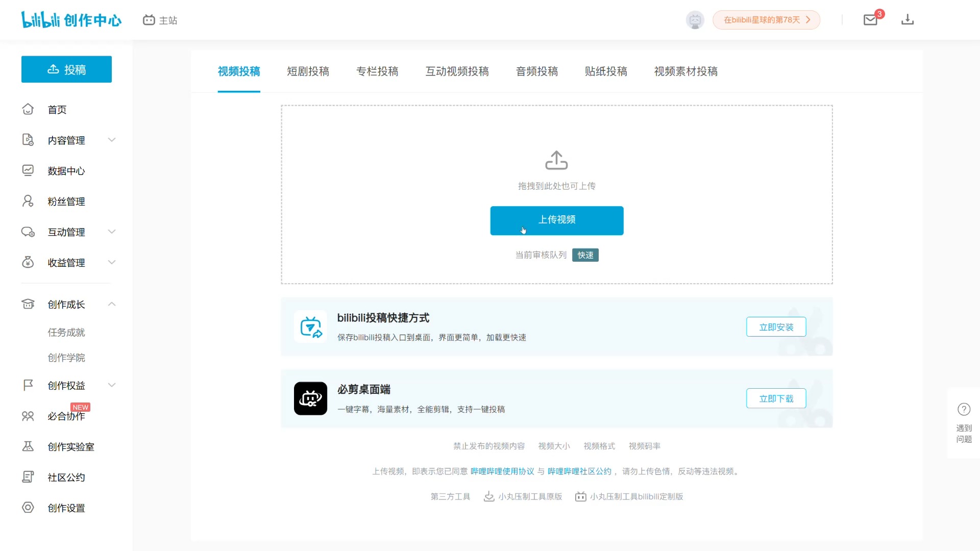Screen dimensions: 980x551
Task: Click the 创作实验室 flask icon
Action: coord(28,446)
